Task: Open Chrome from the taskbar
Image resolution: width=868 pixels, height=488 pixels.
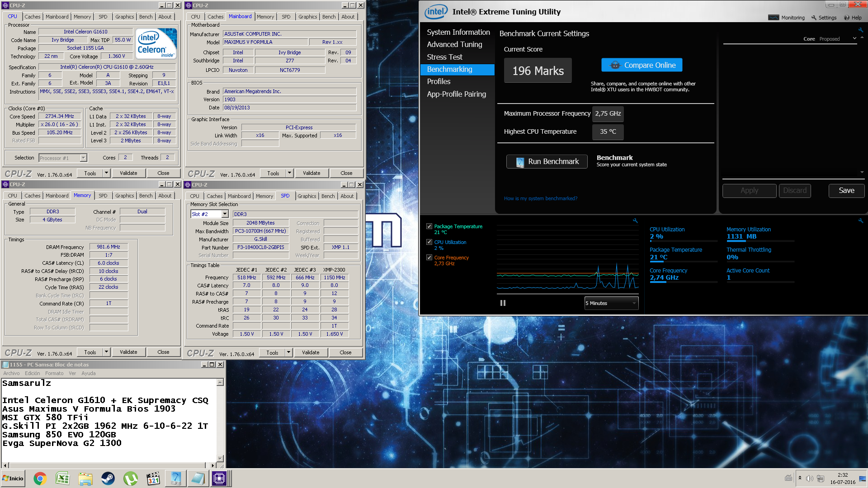Action: pyautogui.click(x=40, y=479)
